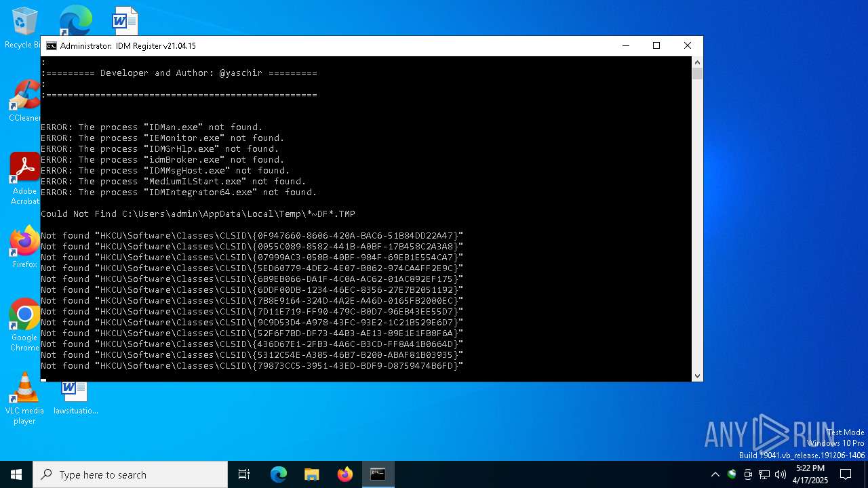This screenshot has height=488, width=868.
Task: Open the Word document icon at the top of the desktop
Action: (x=125, y=20)
